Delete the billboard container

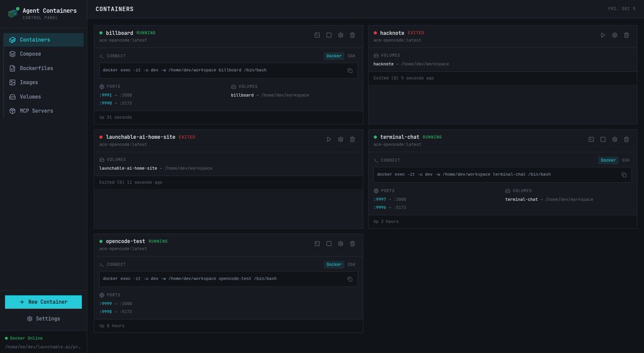pos(353,35)
